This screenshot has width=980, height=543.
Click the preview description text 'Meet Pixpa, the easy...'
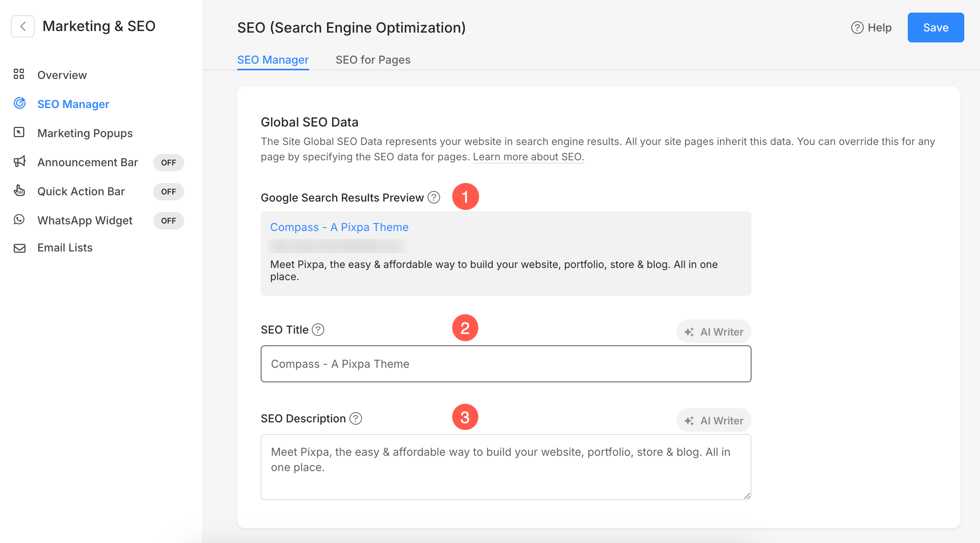point(494,270)
